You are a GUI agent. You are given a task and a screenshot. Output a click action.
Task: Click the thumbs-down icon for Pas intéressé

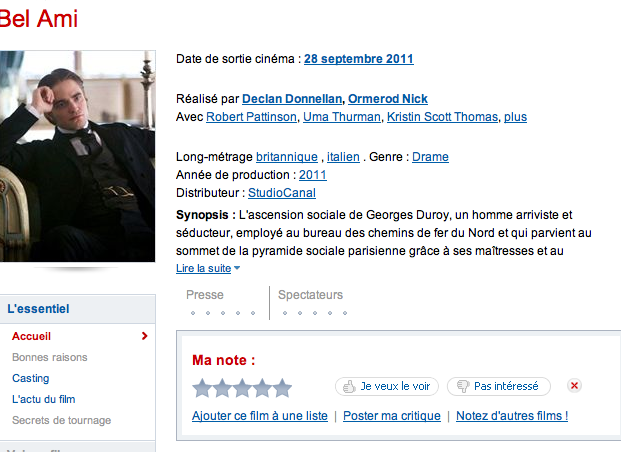coord(462,386)
